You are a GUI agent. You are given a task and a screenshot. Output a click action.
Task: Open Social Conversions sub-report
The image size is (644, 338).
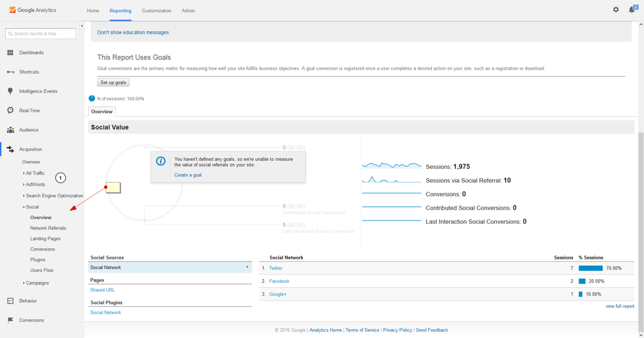(42, 249)
